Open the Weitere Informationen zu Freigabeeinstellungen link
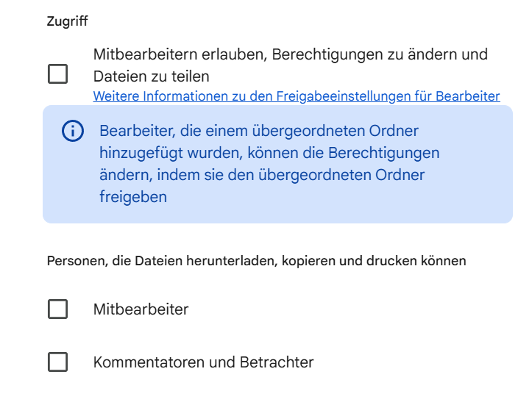This screenshot has width=532, height=402. (296, 96)
